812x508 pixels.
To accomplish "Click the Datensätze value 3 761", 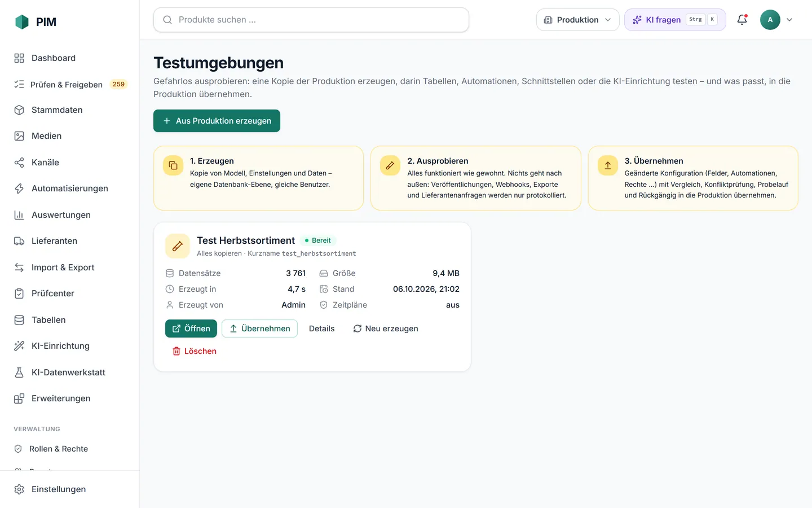I will 295,273.
